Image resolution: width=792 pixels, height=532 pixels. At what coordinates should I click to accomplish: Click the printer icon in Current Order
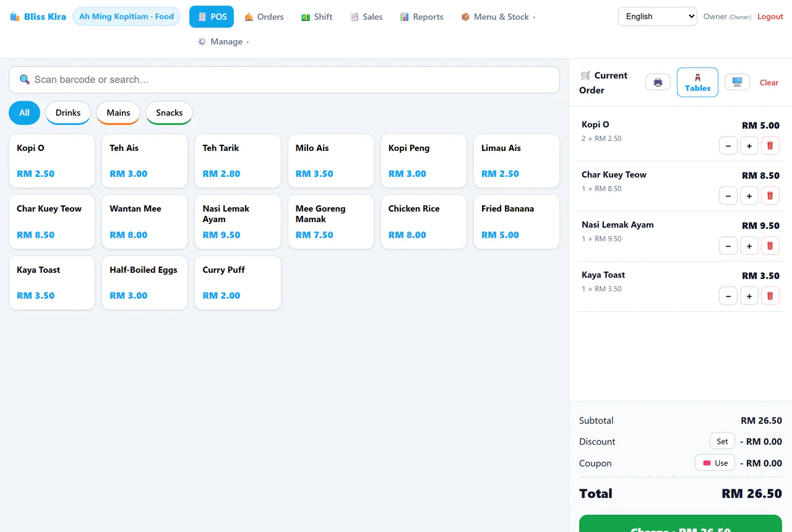[x=658, y=82]
